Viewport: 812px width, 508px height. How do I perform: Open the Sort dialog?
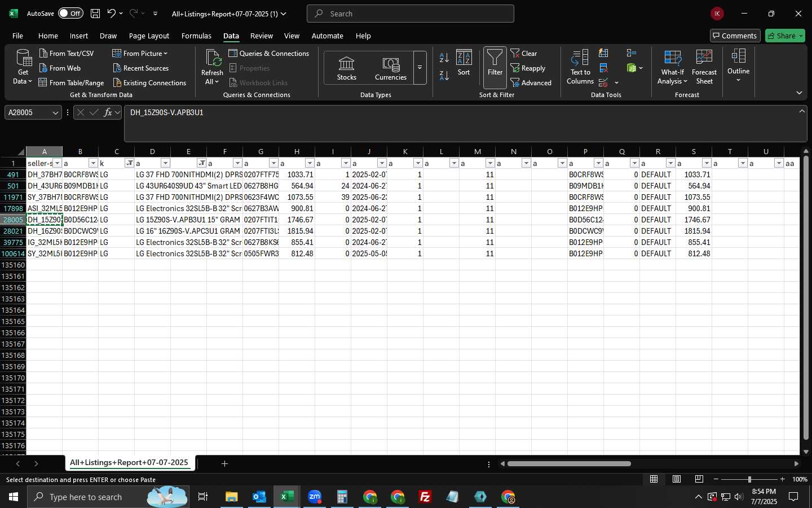(464, 63)
